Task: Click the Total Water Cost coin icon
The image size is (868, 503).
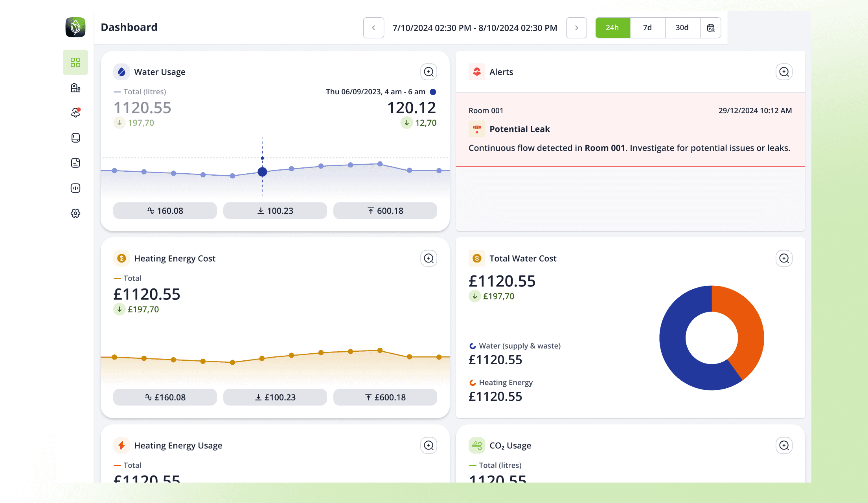Action: 477,259
